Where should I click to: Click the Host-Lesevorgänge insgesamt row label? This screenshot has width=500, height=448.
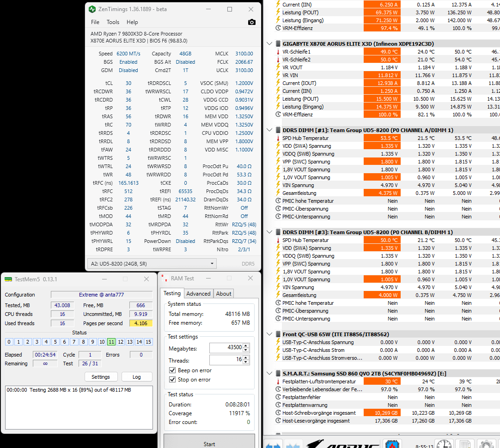316,421
